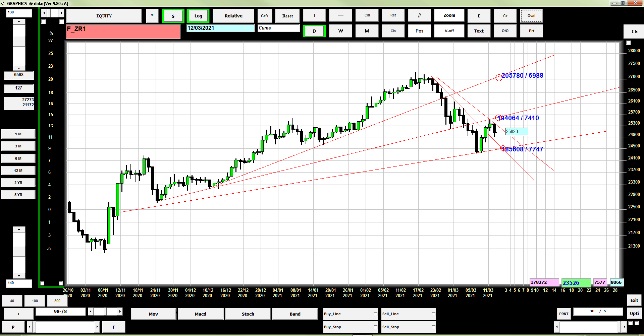Select the horizontal line drawing tool
The image size is (644, 336).
click(x=340, y=15)
